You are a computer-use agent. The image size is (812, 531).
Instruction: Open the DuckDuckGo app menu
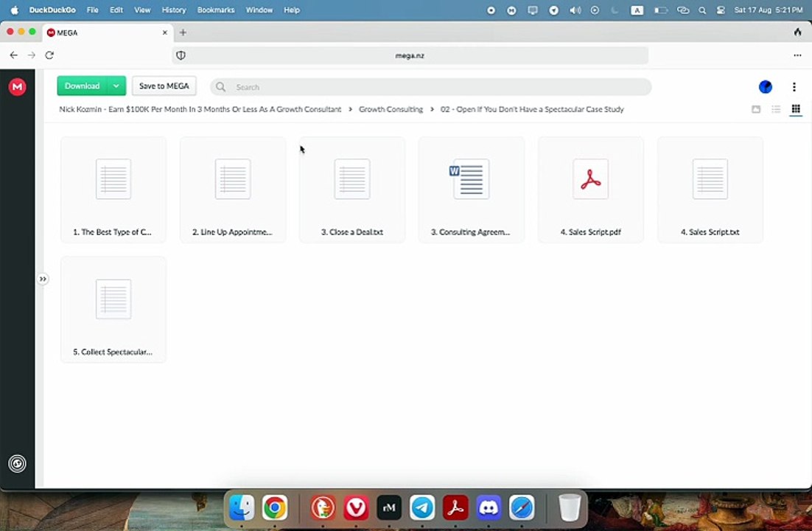coord(52,10)
